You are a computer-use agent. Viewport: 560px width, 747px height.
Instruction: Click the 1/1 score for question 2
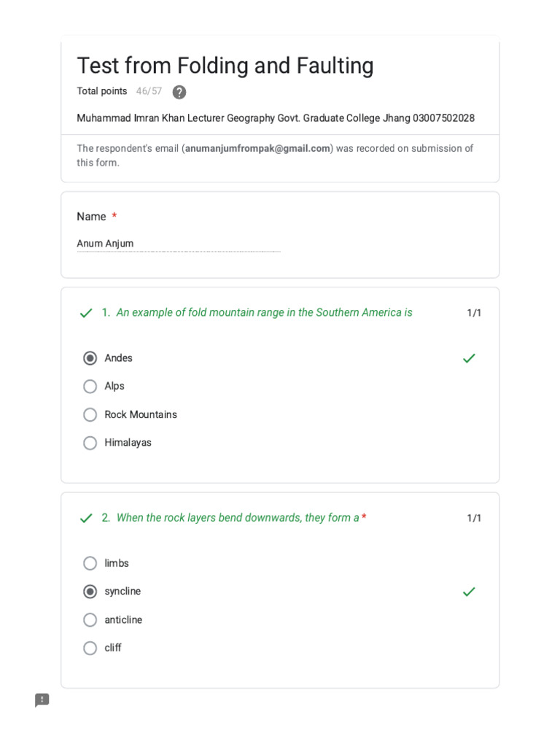point(474,518)
